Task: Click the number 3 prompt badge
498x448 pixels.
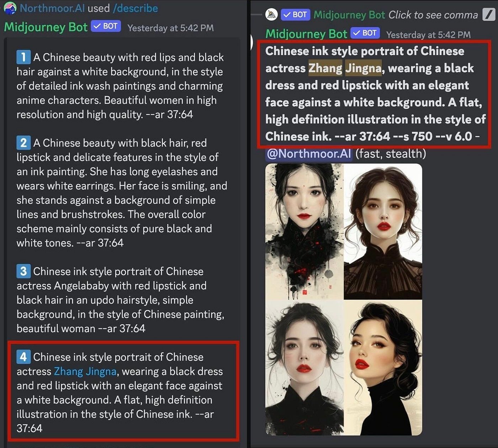Action: [x=23, y=271]
